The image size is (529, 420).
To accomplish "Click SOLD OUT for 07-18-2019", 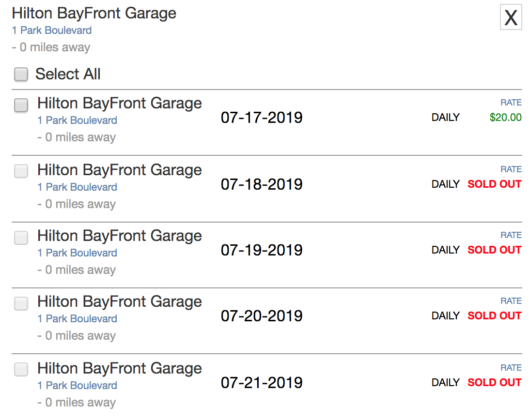I will 495,184.
